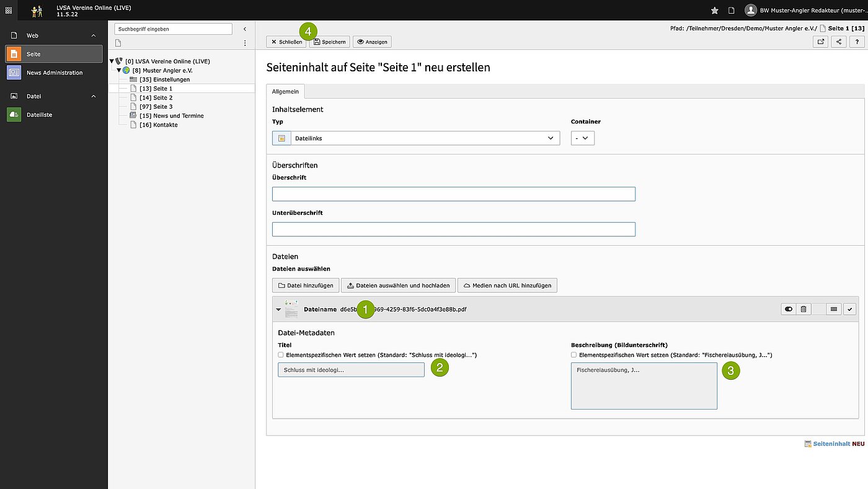Screen dimensions: 868x489
Task: Open page tree options three-dot menu
Action: [245, 43]
